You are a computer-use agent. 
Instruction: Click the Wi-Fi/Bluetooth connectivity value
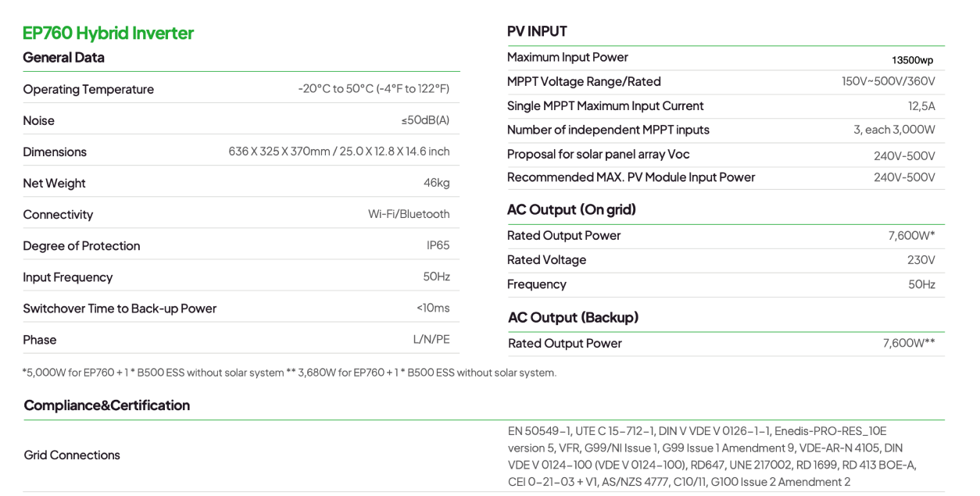pyautogui.click(x=409, y=215)
